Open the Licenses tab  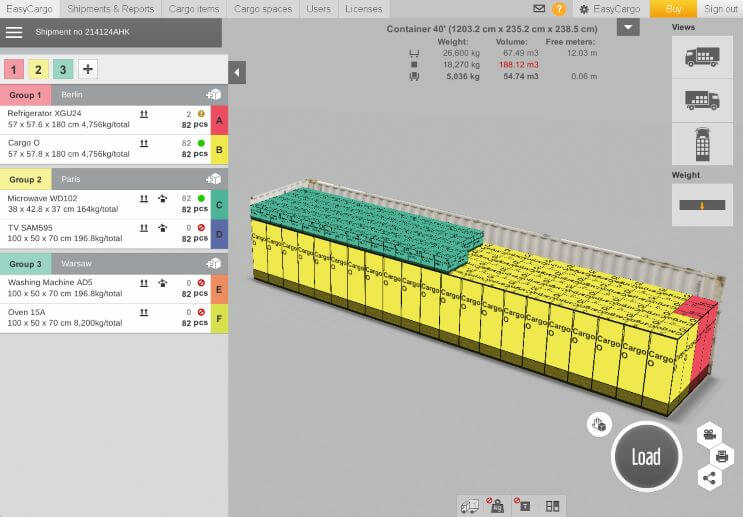click(x=363, y=9)
